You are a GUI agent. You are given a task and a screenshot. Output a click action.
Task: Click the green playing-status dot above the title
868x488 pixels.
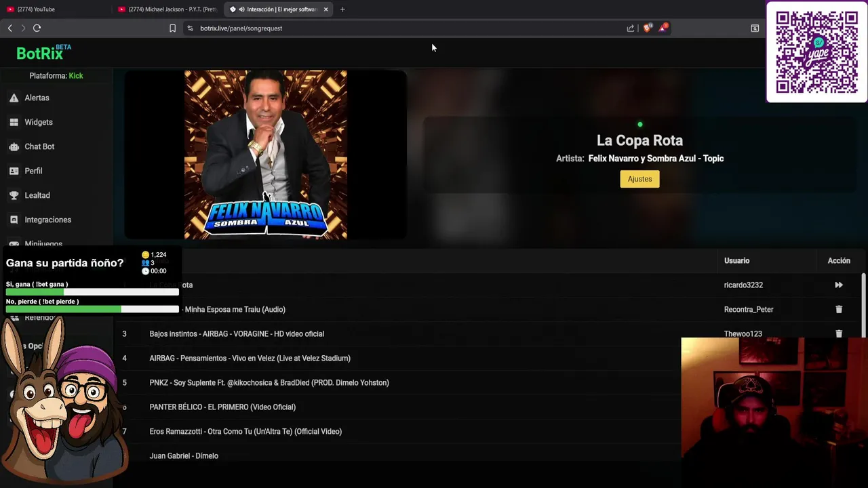[639, 125]
